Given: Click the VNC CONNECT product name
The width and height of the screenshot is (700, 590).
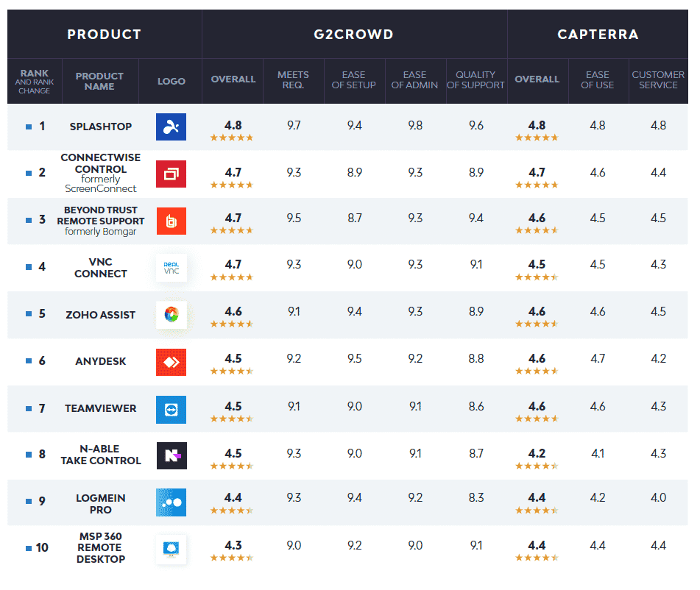Looking at the screenshot, I should point(100,268).
